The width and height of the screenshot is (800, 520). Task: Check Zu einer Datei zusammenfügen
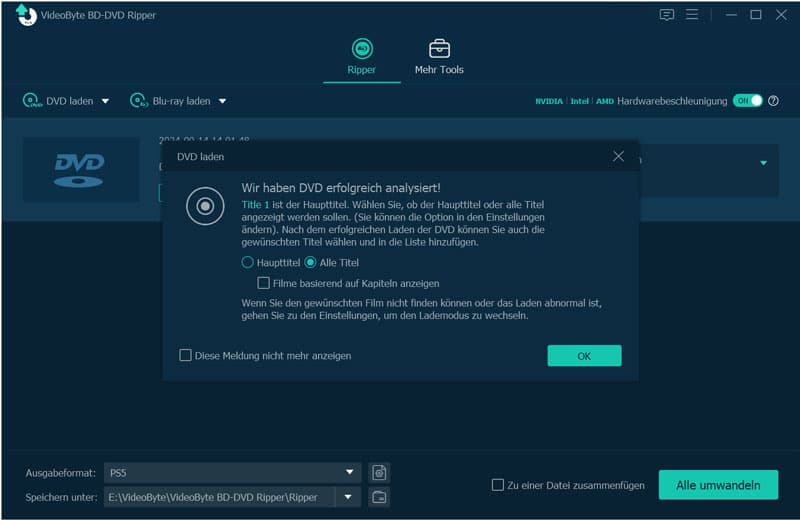tap(497, 485)
